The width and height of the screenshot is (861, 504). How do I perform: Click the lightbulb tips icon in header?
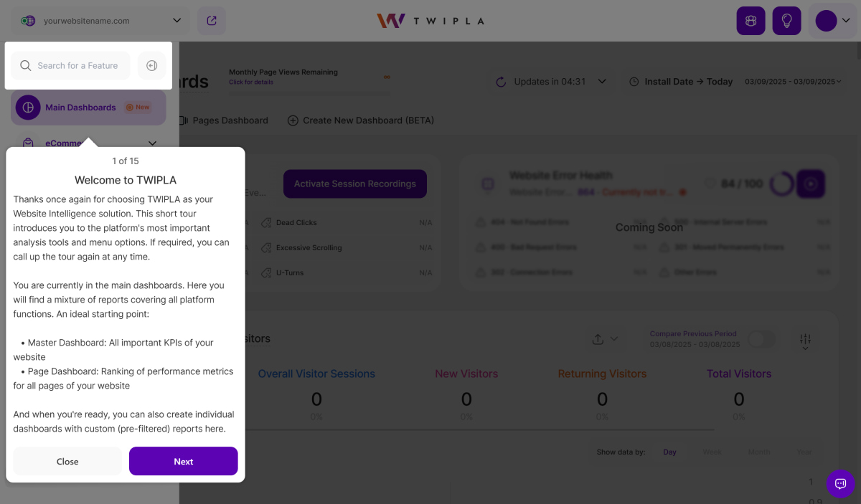pyautogui.click(x=786, y=21)
